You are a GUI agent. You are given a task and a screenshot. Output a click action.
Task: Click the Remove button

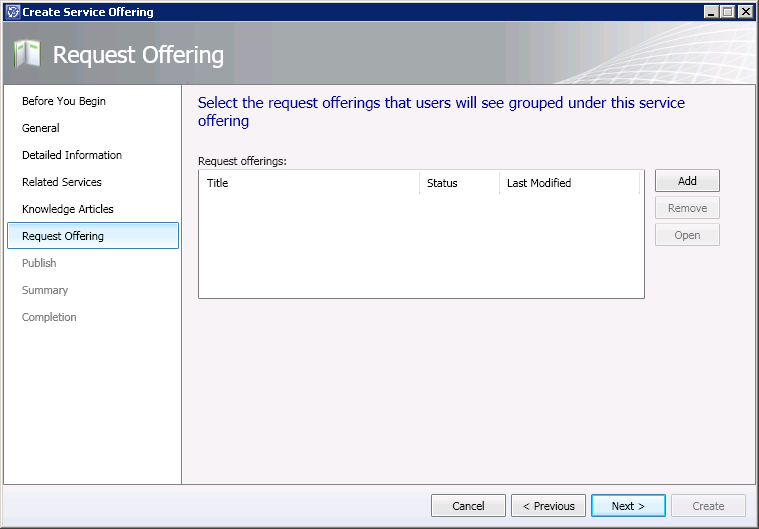pos(687,208)
